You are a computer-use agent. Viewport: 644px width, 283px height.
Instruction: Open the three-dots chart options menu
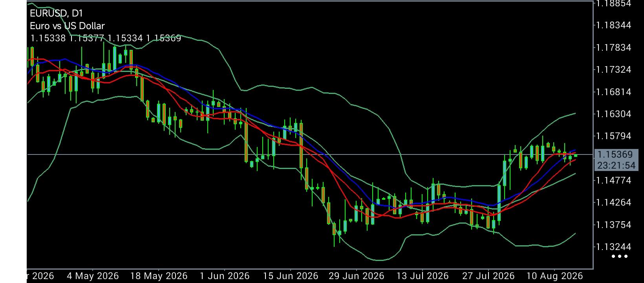[x=620, y=256]
